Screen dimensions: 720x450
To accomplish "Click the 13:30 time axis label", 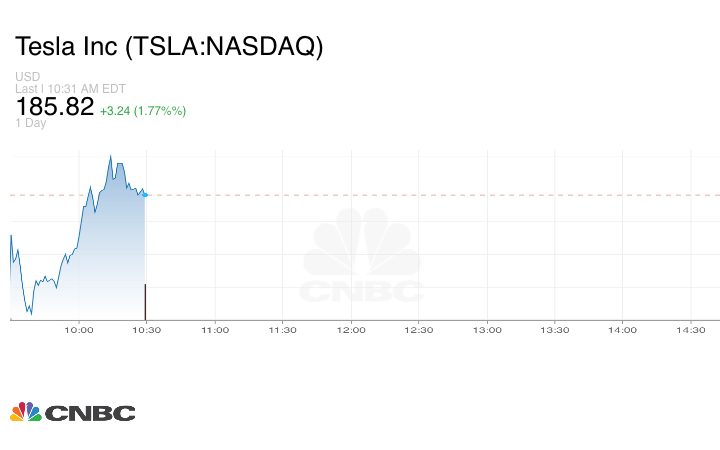I will [554, 330].
